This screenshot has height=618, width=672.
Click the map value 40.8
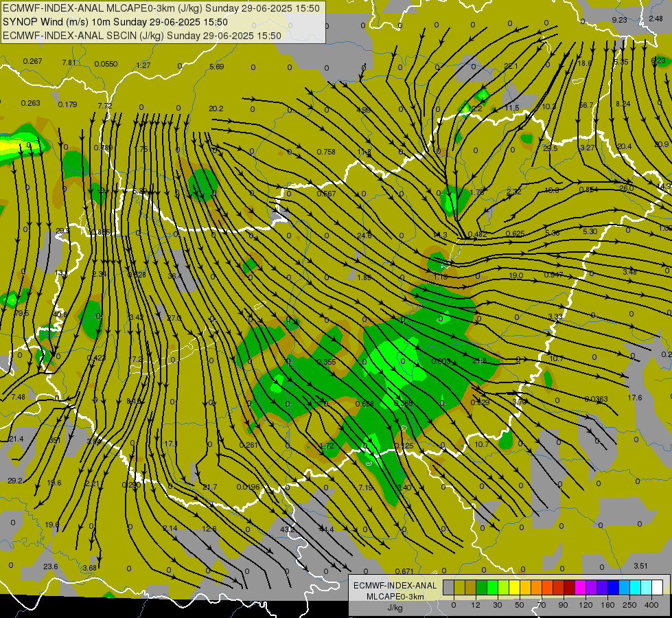tap(60, 314)
